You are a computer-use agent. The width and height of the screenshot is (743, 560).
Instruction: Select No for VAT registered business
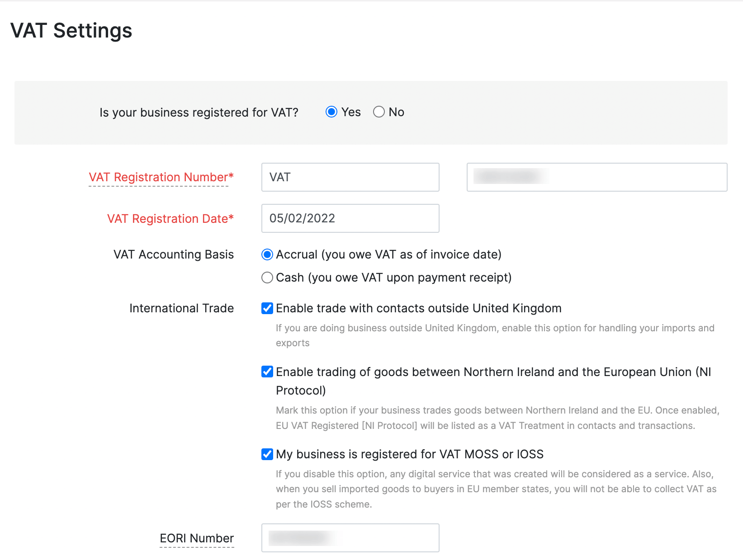coord(379,112)
